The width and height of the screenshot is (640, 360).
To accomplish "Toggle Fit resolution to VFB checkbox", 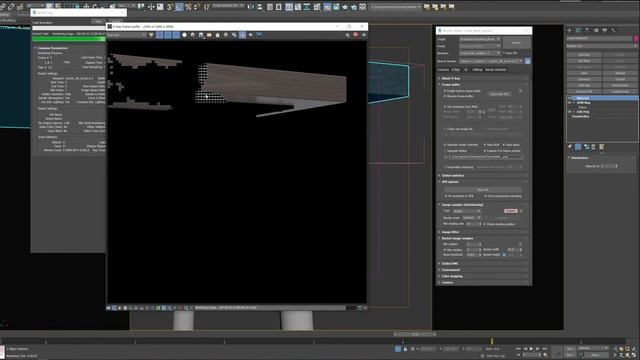I will point(446,196).
